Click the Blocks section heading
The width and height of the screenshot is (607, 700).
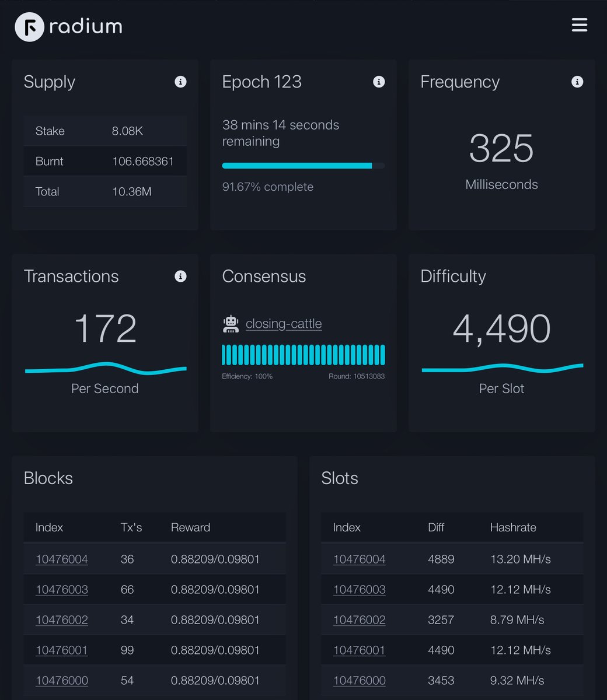tap(48, 478)
